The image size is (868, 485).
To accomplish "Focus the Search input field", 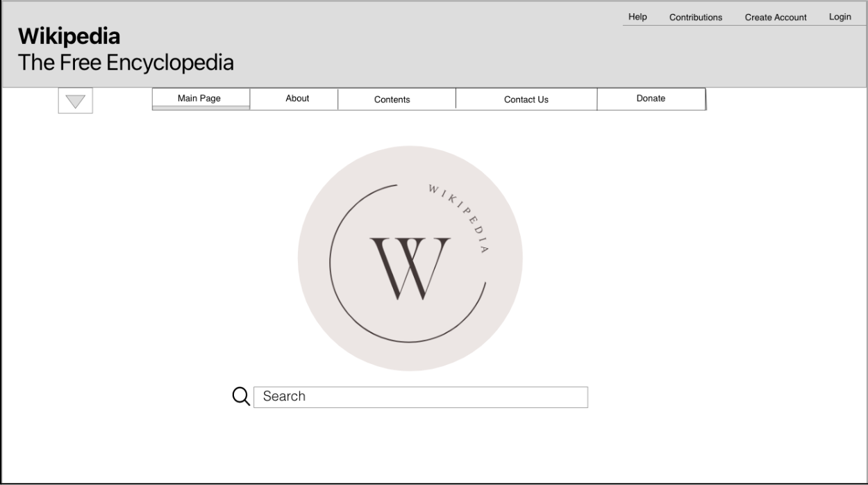I will point(421,397).
